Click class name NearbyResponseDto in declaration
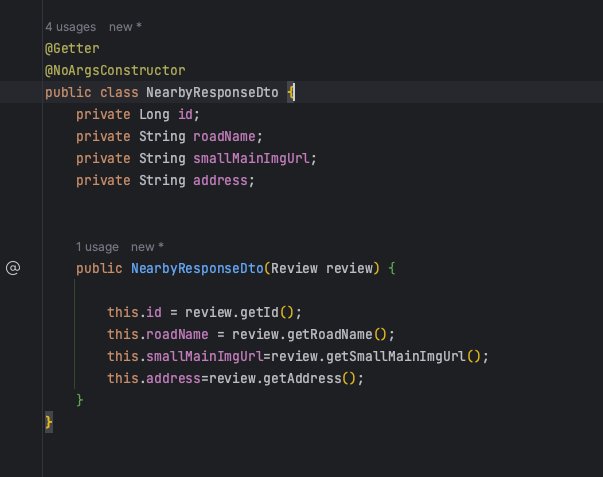The image size is (603, 477). [x=212, y=92]
